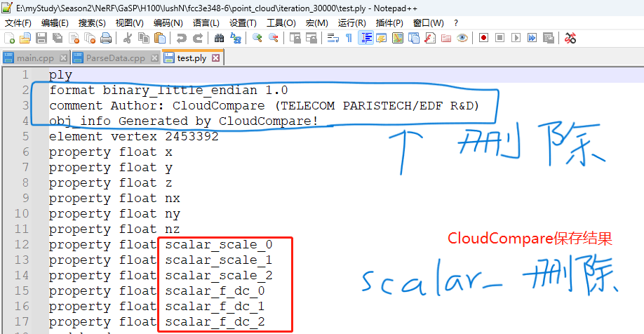Screen dimensions: 644x334
Task: Open the 语言(L) menu
Action: tap(206, 23)
